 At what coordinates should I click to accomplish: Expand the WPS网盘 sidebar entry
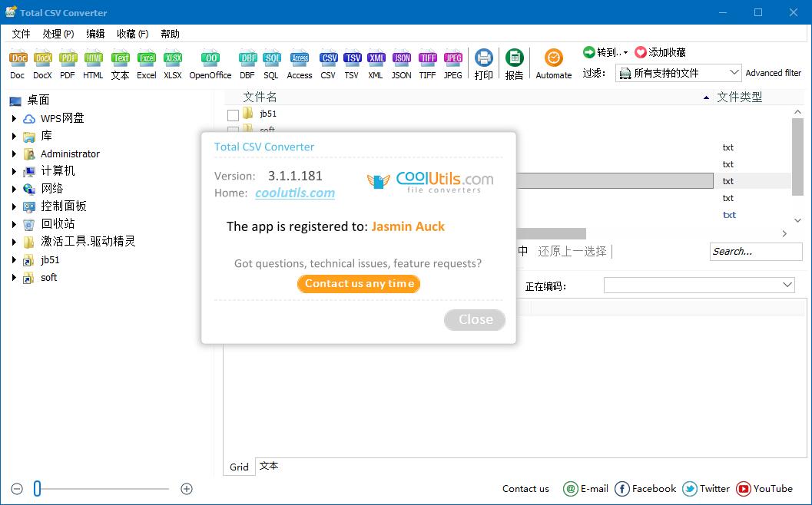click(13, 118)
